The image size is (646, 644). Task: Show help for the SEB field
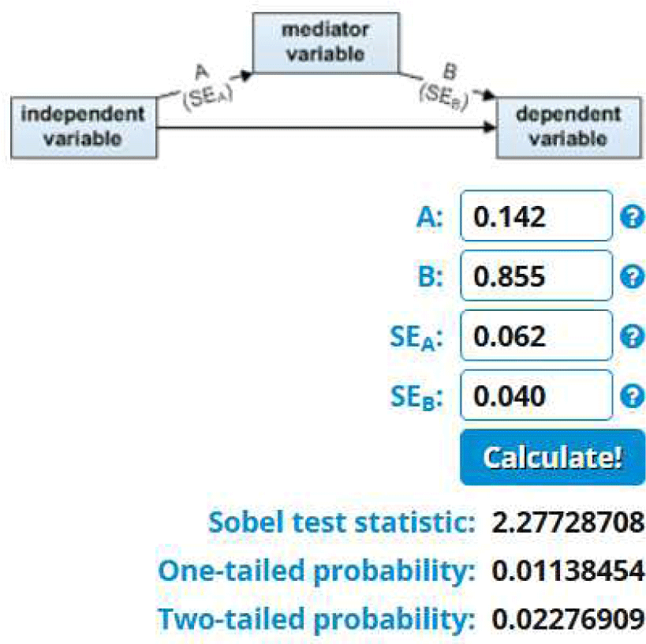pos(629,396)
